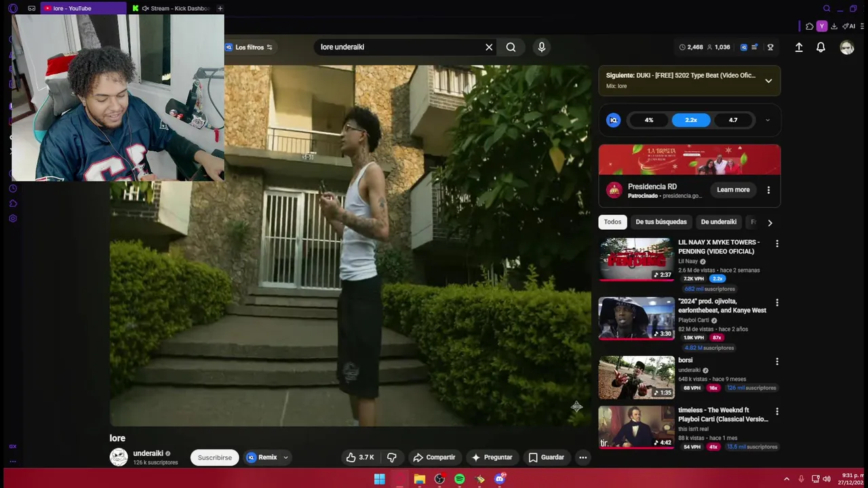Select the 4.7 metric pill
The width and height of the screenshot is (868, 488).
click(x=733, y=120)
